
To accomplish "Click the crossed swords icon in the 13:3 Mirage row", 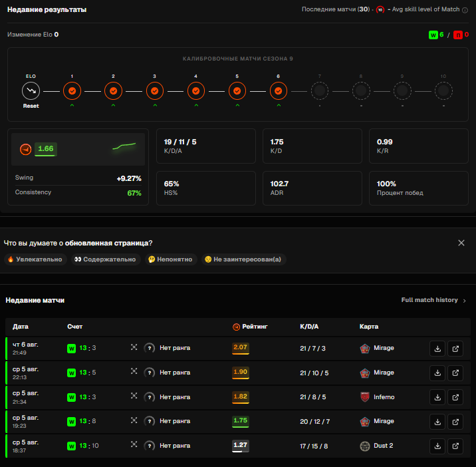I will [134, 347].
